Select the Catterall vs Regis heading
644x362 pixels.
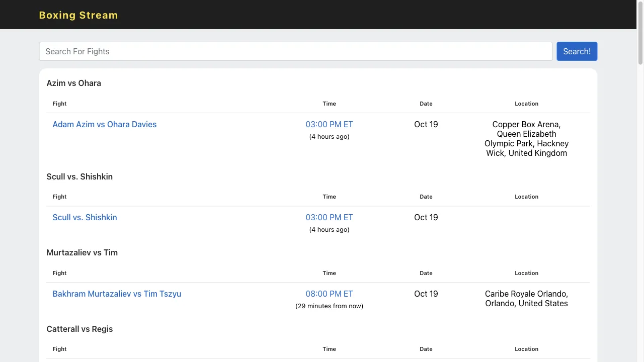tap(79, 329)
